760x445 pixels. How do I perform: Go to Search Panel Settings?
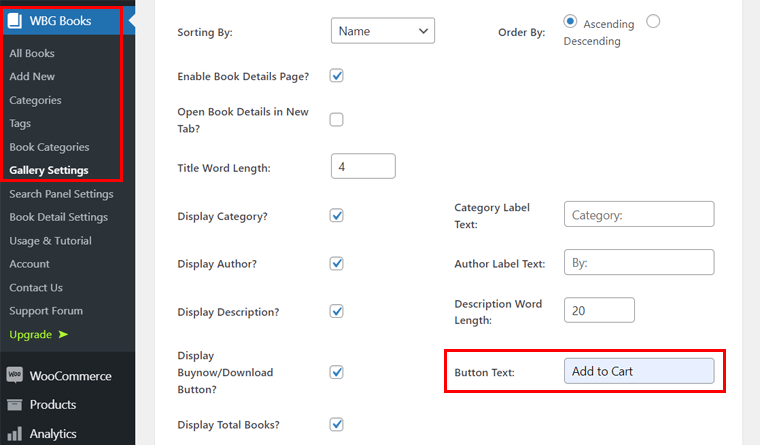coord(61,194)
